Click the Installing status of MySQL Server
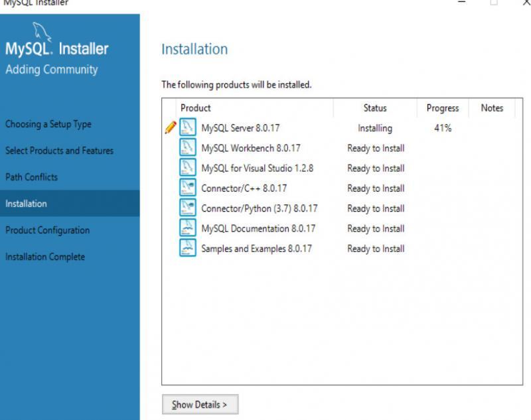 coord(375,128)
